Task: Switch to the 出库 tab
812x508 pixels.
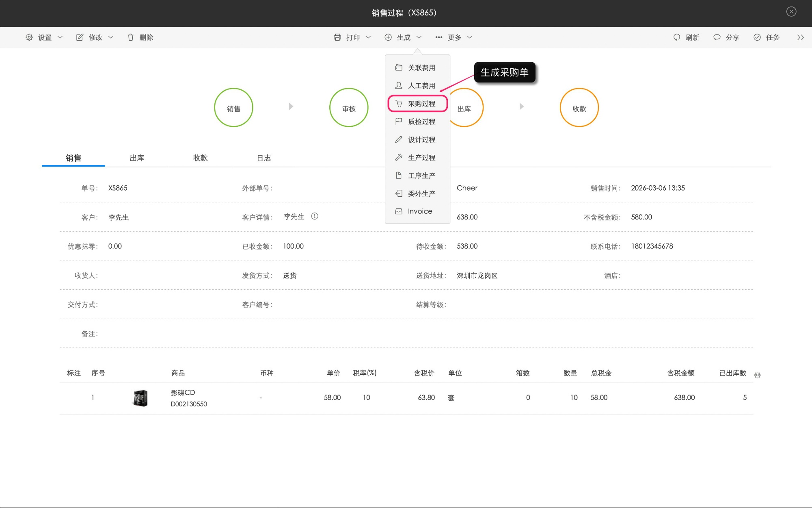Action: point(137,158)
